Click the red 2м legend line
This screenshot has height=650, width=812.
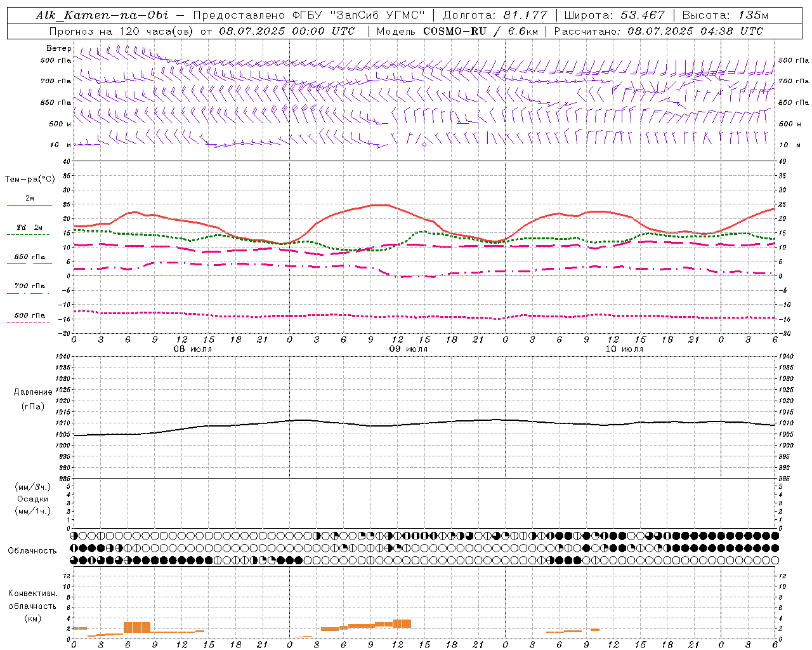pos(29,205)
